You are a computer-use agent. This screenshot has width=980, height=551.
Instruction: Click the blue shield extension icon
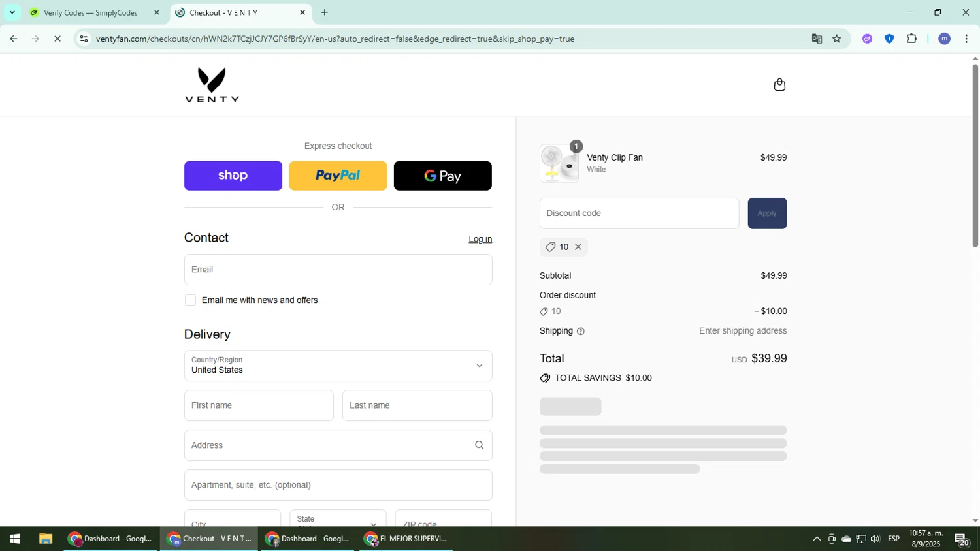point(889,39)
